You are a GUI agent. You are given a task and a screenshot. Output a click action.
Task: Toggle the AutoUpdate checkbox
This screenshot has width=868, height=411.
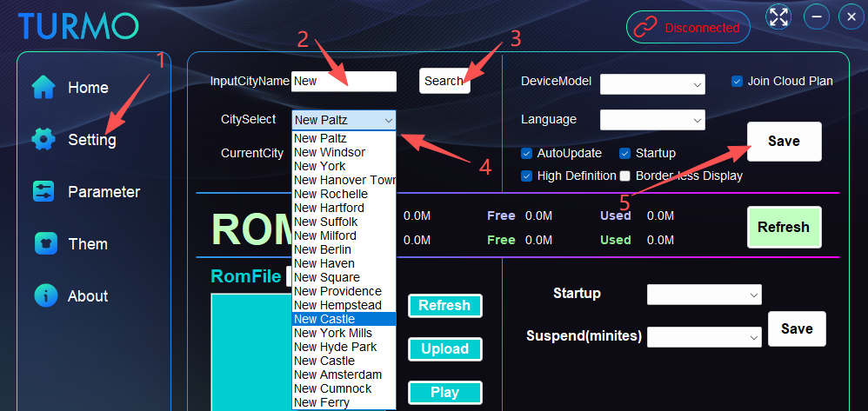[526, 153]
